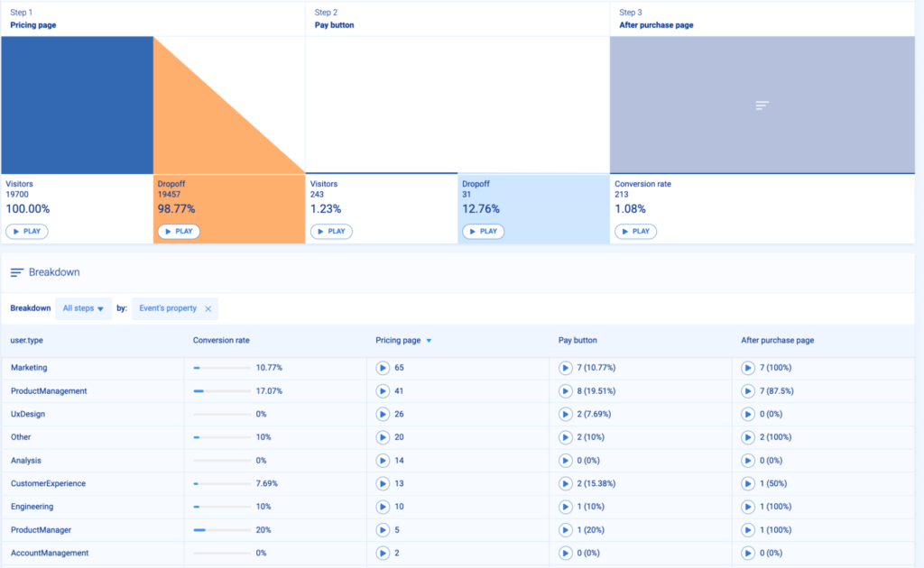Select the Marketing user type row label
The image size is (924, 568).
coord(29,368)
